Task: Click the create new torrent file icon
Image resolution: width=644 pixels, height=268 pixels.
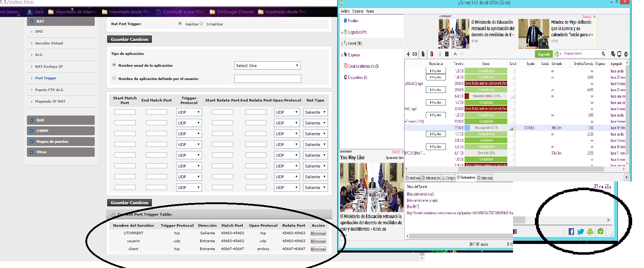Action: 423,54
